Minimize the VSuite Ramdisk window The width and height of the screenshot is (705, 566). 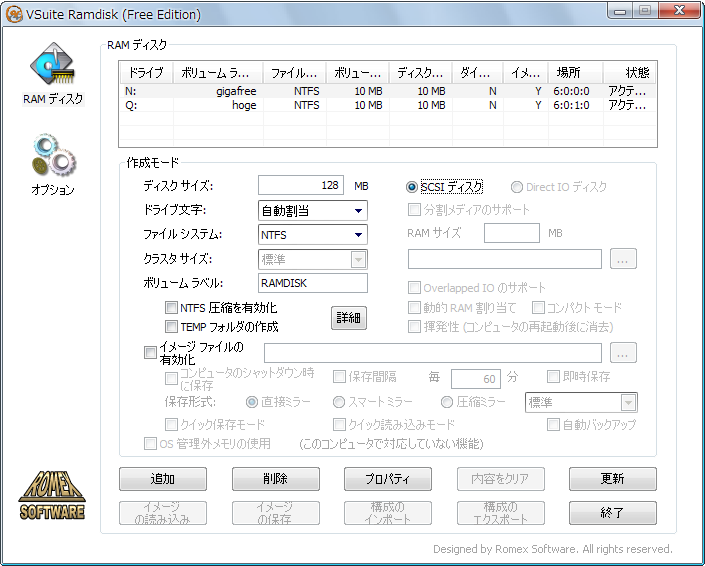coord(620,11)
